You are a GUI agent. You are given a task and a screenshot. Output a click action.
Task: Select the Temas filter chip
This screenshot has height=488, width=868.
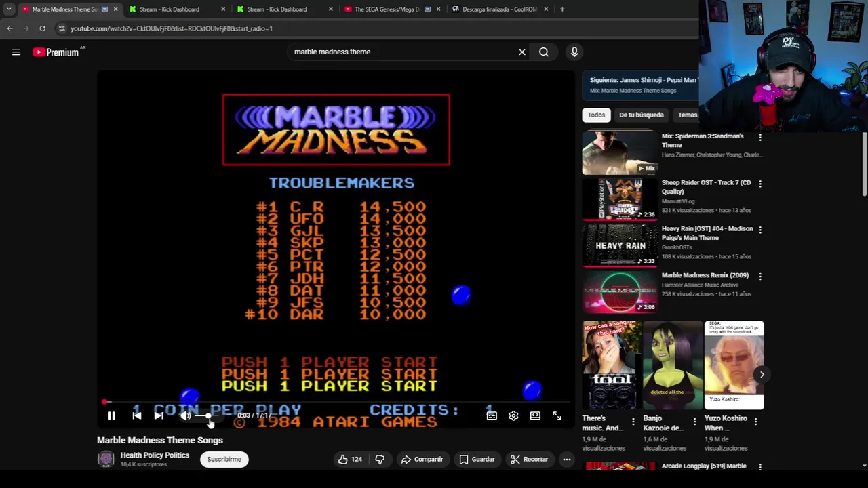coord(687,115)
